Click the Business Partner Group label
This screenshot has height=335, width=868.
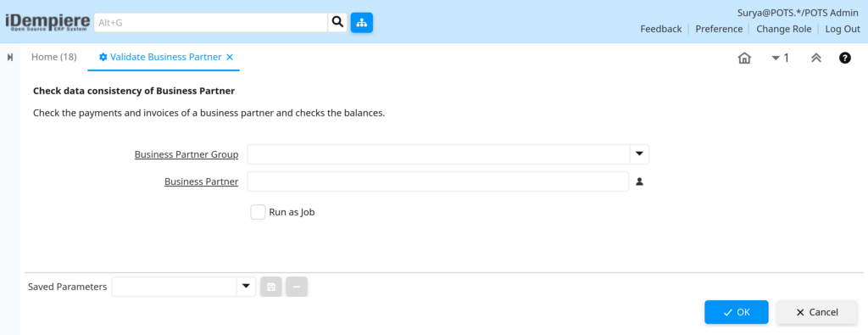186,154
